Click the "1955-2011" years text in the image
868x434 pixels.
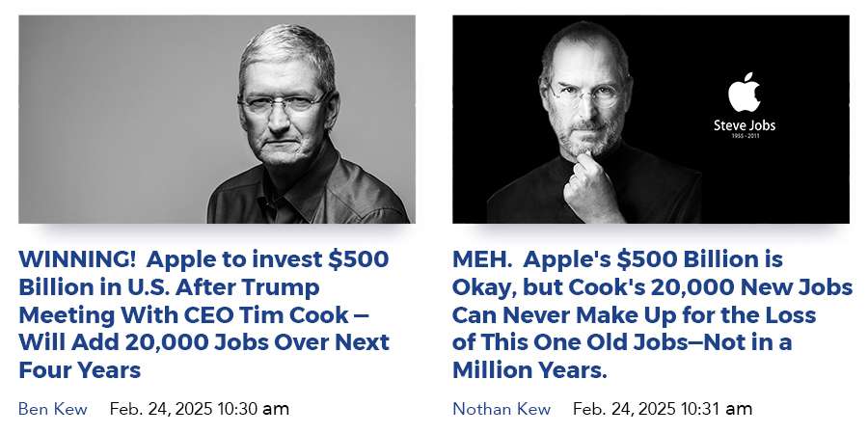point(744,138)
